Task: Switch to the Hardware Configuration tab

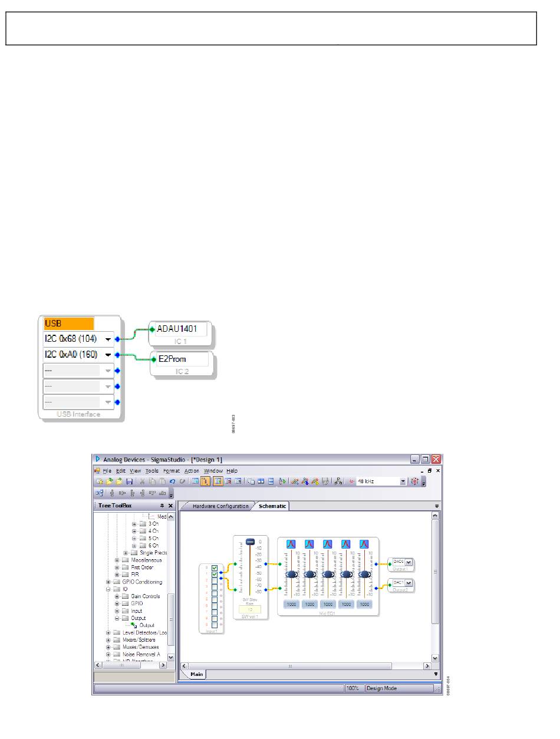Action: coord(219,506)
